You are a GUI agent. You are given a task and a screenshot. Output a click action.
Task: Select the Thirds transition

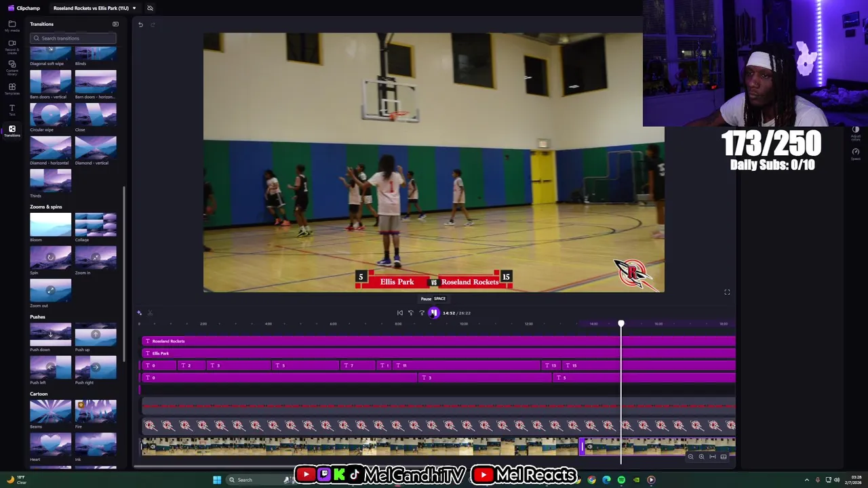coord(50,180)
